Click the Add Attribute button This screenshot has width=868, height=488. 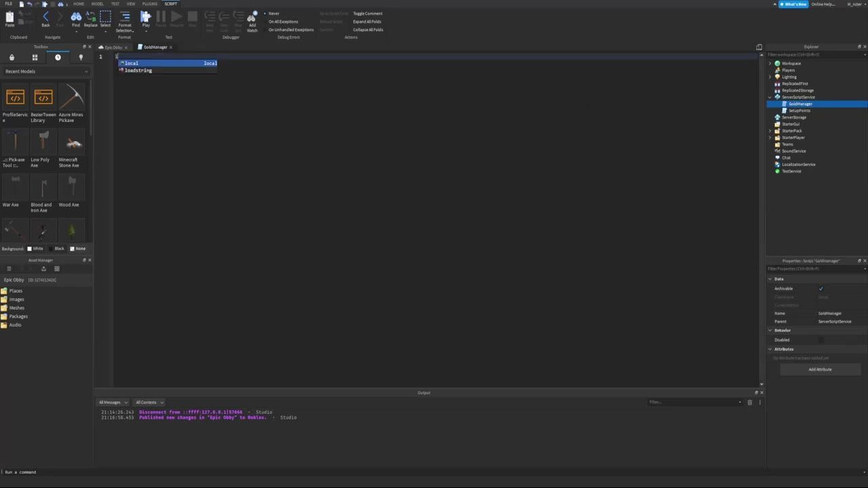pos(820,369)
